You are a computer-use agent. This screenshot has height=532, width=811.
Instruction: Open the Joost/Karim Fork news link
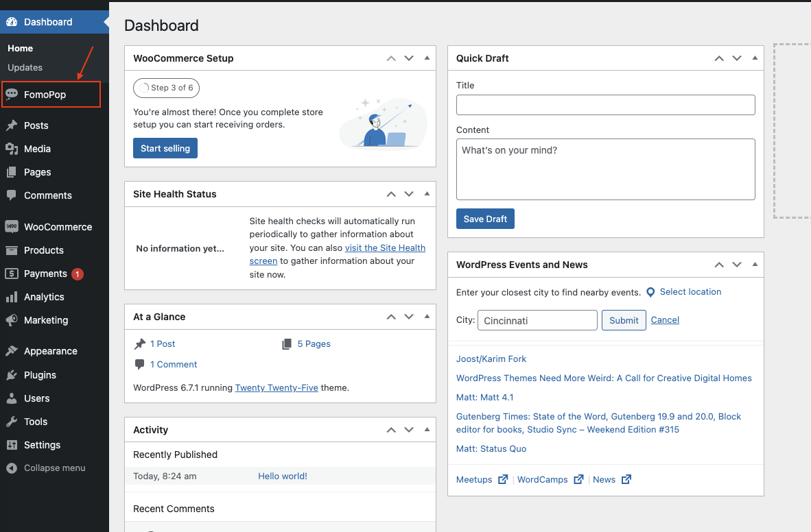point(491,359)
